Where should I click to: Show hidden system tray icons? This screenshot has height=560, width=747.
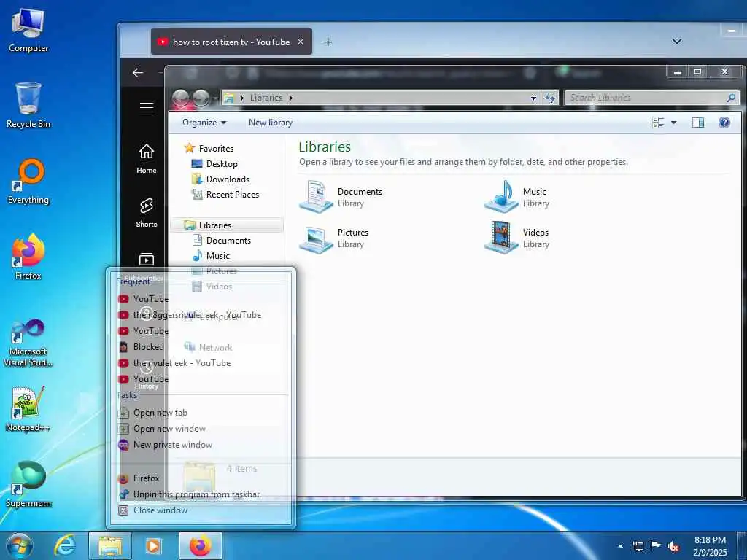(x=620, y=546)
